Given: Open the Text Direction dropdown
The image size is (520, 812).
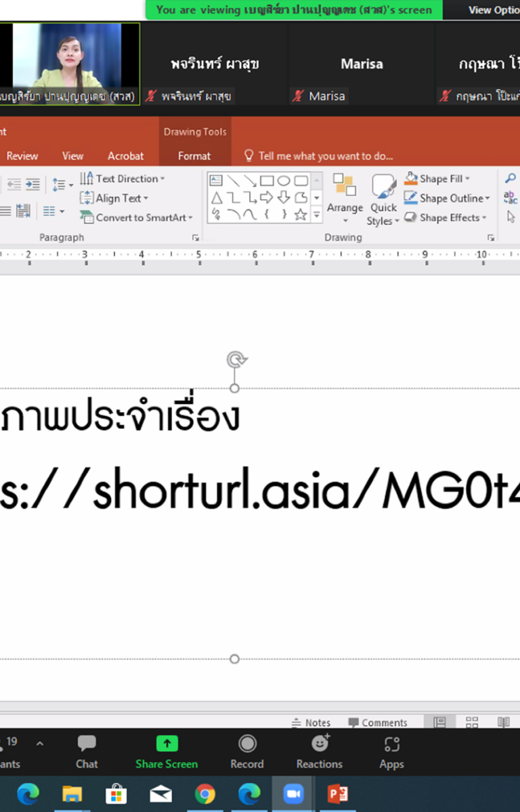Looking at the screenshot, I should click(123, 179).
